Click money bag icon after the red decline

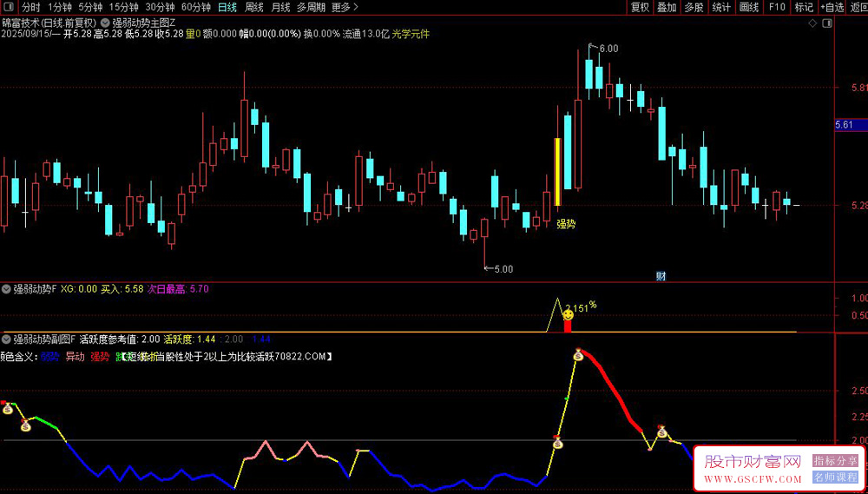point(661,431)
